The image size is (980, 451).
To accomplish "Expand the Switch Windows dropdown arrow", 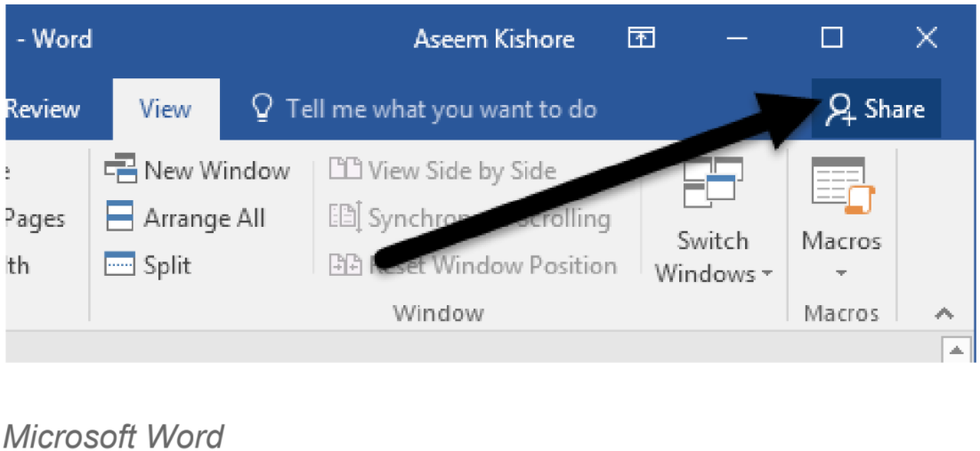I will pos(767,274).
